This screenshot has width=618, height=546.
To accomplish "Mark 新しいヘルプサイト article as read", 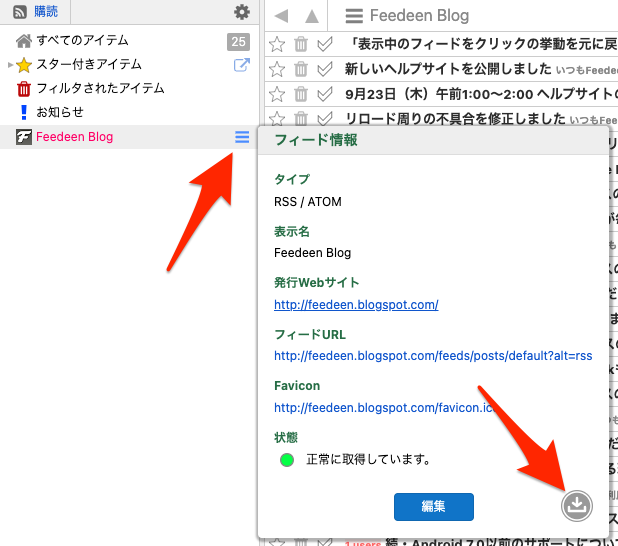I will (x=325, y=69).
